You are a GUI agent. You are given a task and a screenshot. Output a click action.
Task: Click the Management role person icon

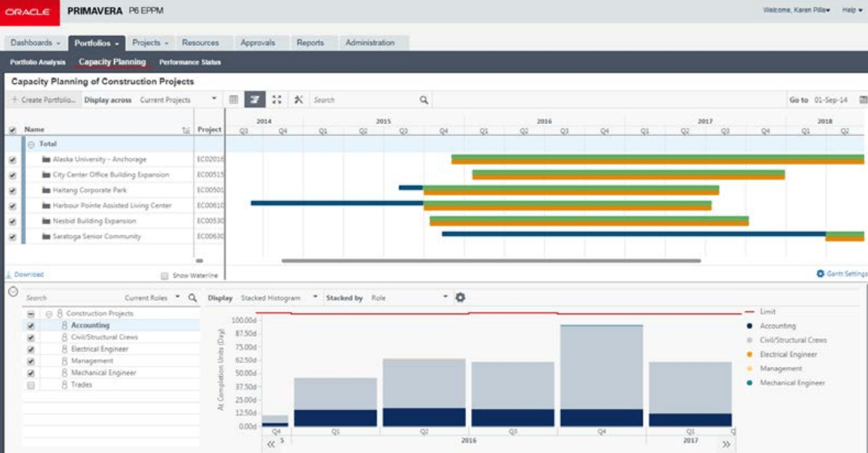tap(65, 361)
